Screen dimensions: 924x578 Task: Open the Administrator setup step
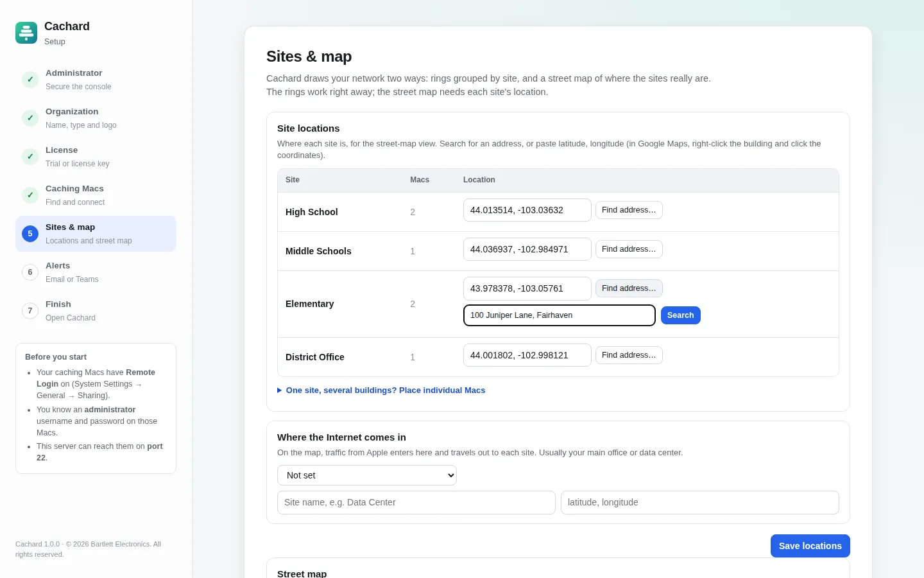coord(96,80)
